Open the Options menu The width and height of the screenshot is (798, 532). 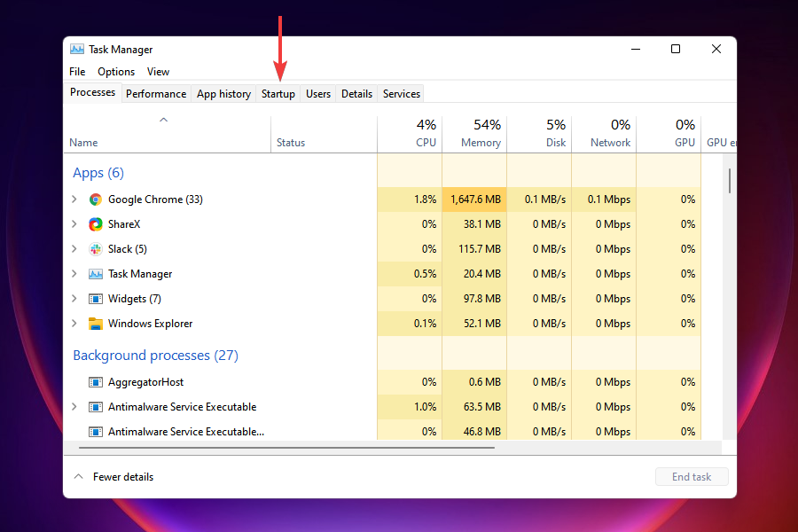point(116,72)
